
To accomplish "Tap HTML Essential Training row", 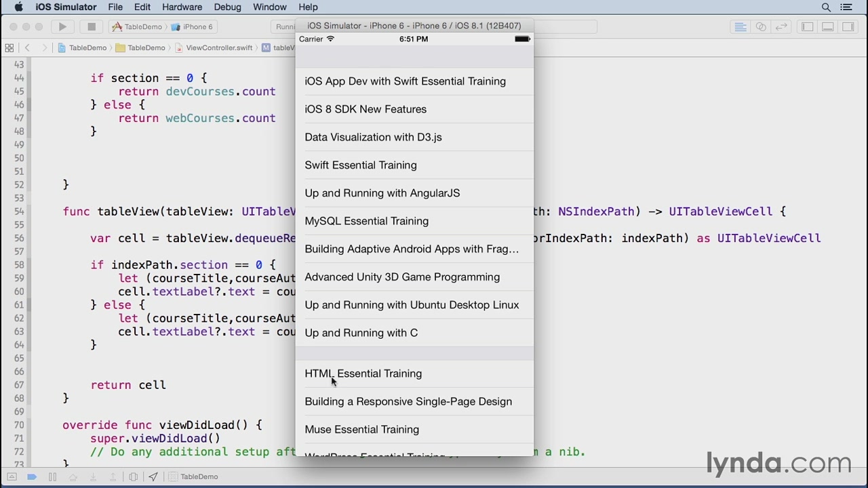I will pyautogui.click(x=414, y=373).
